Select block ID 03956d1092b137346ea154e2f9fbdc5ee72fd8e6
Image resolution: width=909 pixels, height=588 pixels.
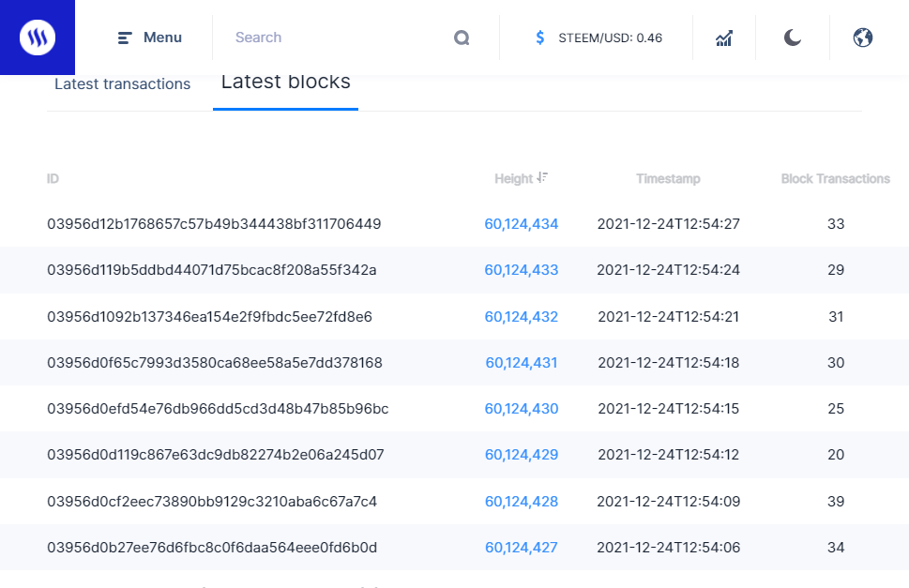pyautogui.click(x=209, y=317)
